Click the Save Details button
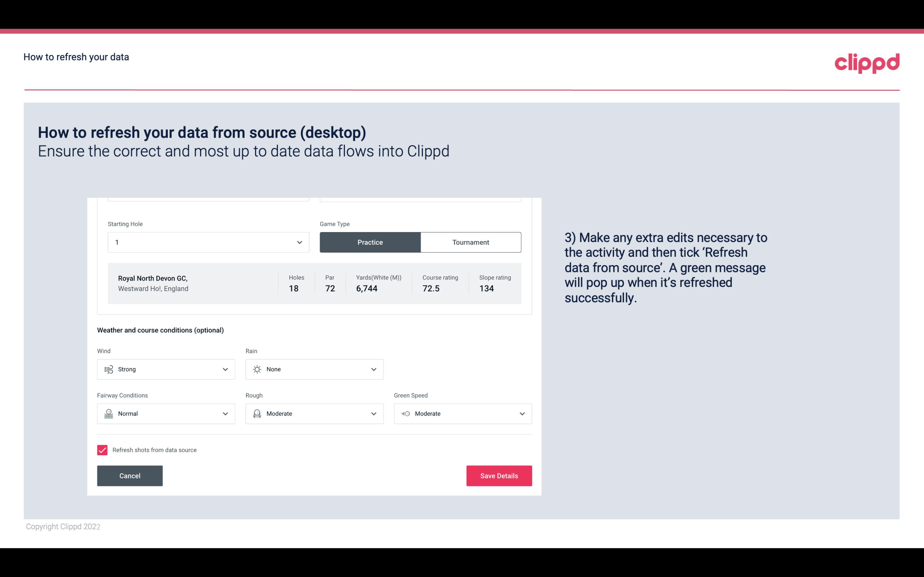Screen dimensions: 924x577 pyautogui.click(x=499, y=475)
